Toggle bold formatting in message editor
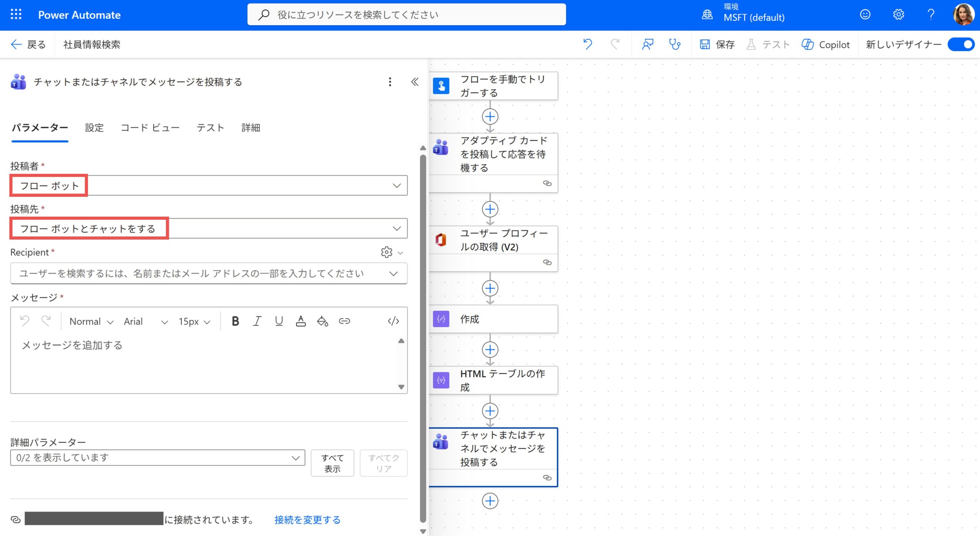 [x=235, y=321]
